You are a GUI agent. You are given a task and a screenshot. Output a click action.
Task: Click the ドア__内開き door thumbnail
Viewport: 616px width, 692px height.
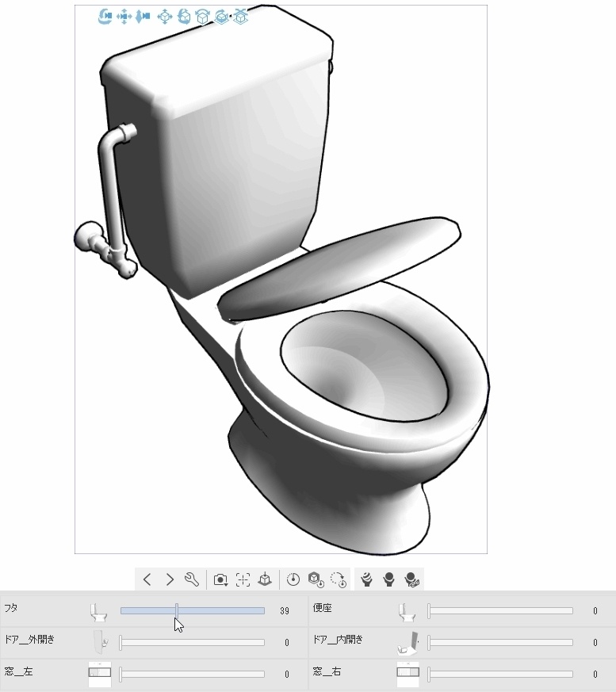click(407, 644)
